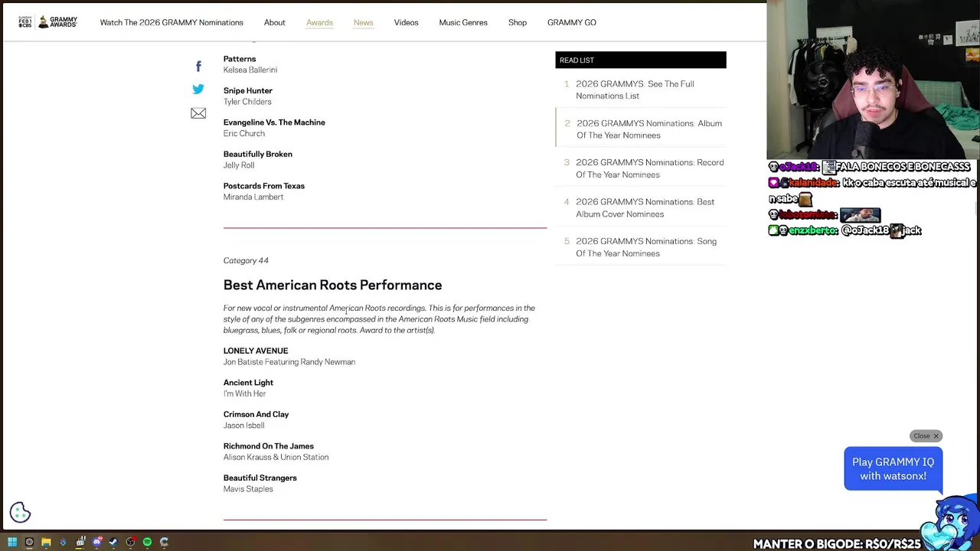Click the 'MANTER O BIGODE' donation goal text
The width and height of the screenshot is (980, 551).
click(x=837, y=544)
